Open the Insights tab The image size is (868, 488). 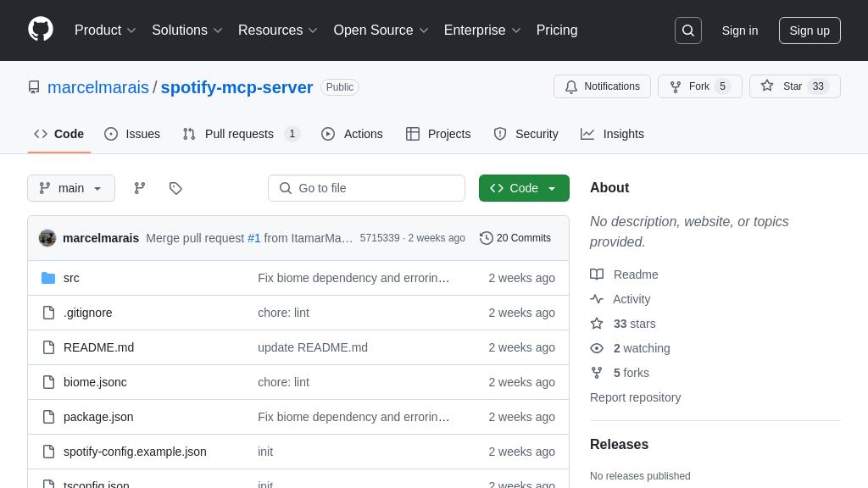[612, 134]
